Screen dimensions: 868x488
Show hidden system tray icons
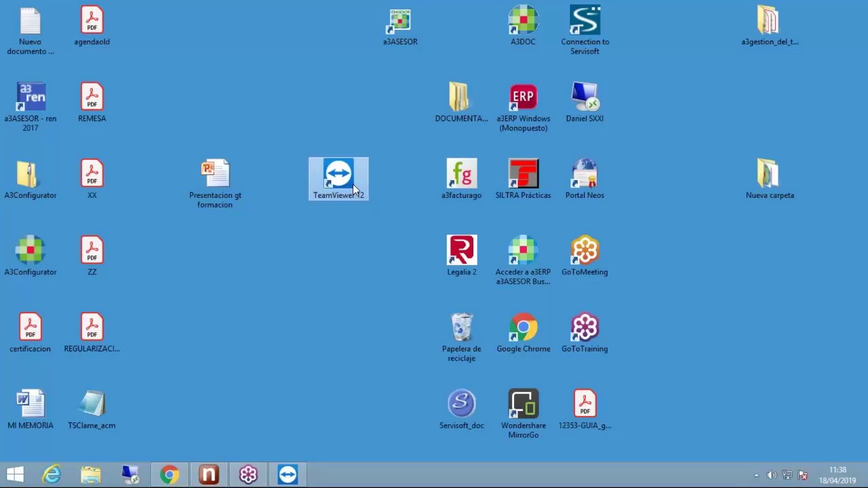(x=757, y=475)
